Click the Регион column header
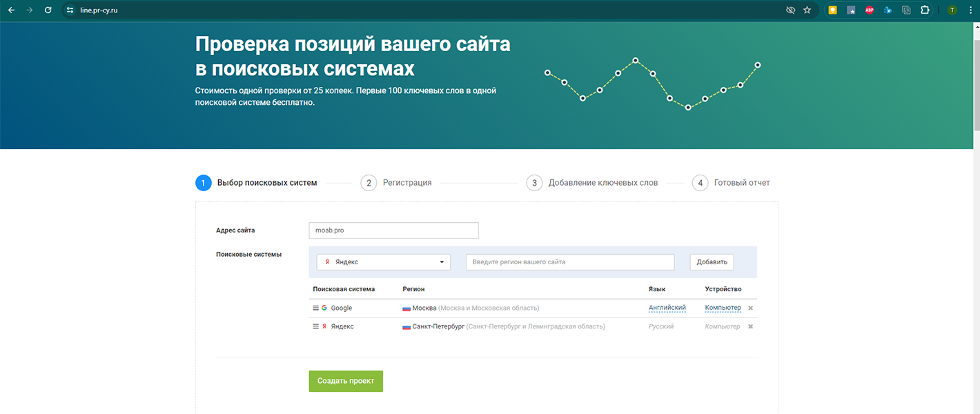980x414 pixels. pos(413,289)
